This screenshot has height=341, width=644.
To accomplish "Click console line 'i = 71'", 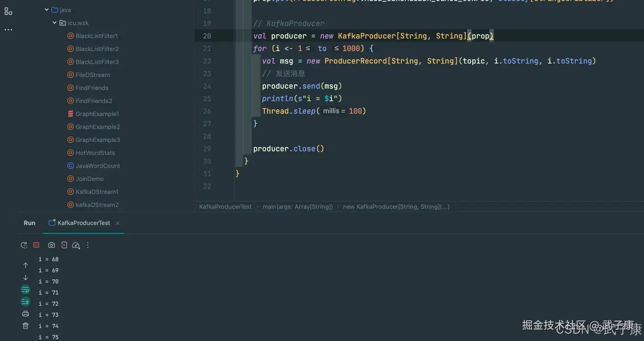I will coord(49,293).
